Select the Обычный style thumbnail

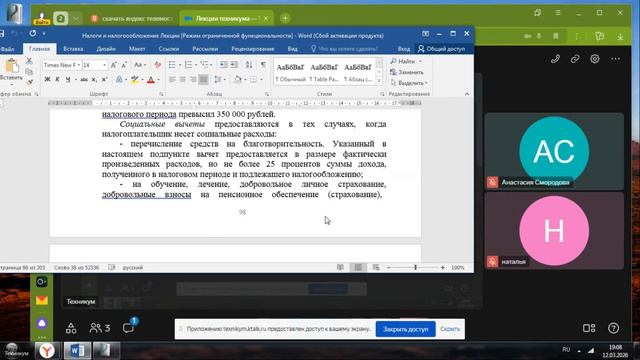(290, 73)
